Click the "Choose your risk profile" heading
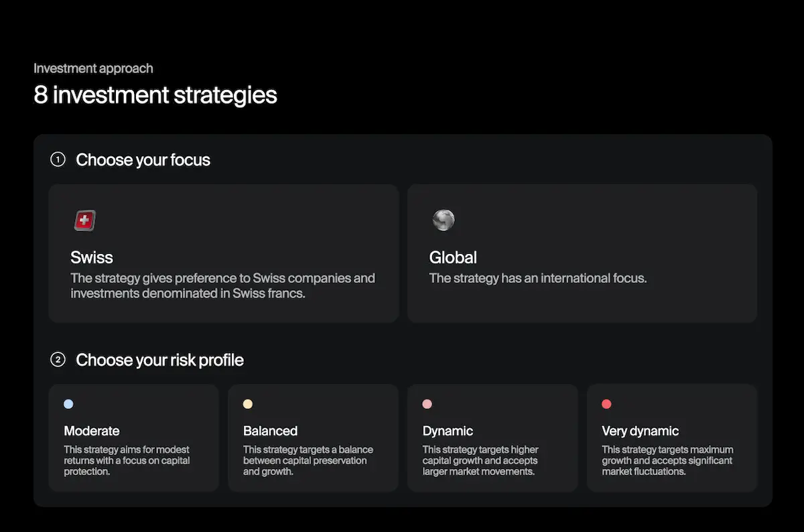The width and height of the screenshot is (804, 532). [159, 360]
